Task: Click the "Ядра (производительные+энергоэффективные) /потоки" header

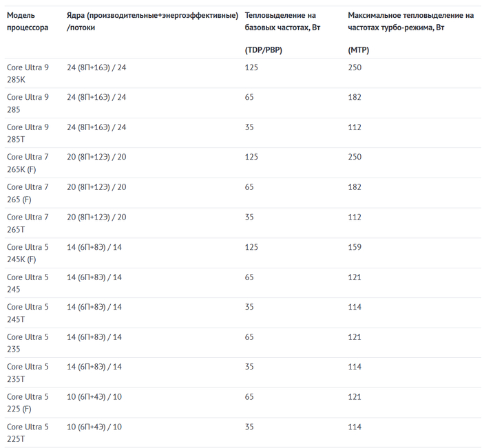Action: click(153, 21)
